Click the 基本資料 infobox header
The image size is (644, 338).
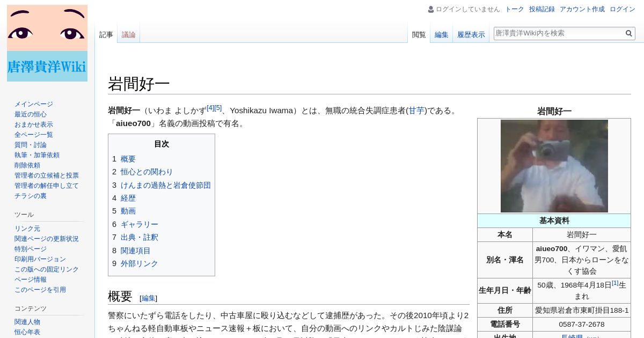coord(554,221)
